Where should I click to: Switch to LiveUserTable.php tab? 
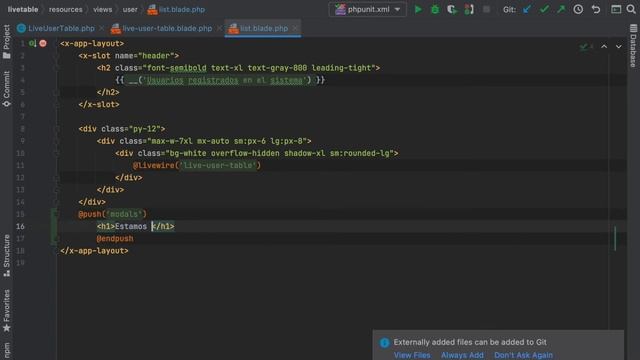click(x=56, y=28)
